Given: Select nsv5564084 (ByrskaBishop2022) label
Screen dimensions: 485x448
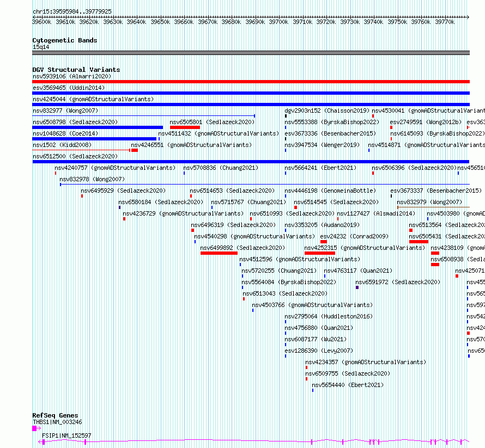Looking at the screenshot, I should click(289, 282).
